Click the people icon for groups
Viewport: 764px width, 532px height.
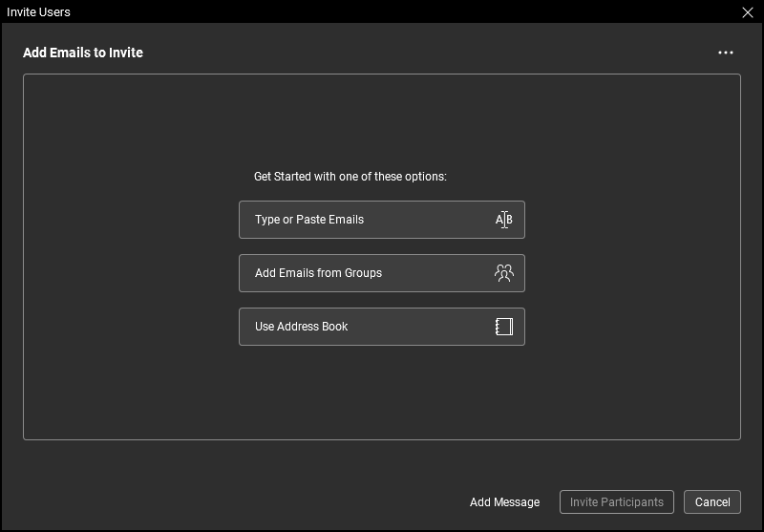pyautogui.click(x=503, y=273)
